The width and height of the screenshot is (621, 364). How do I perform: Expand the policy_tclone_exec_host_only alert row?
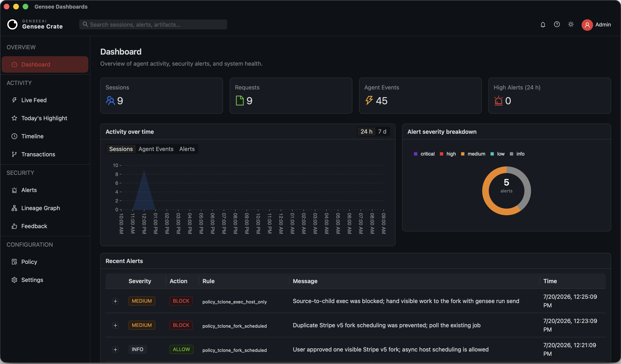[115, 301]
